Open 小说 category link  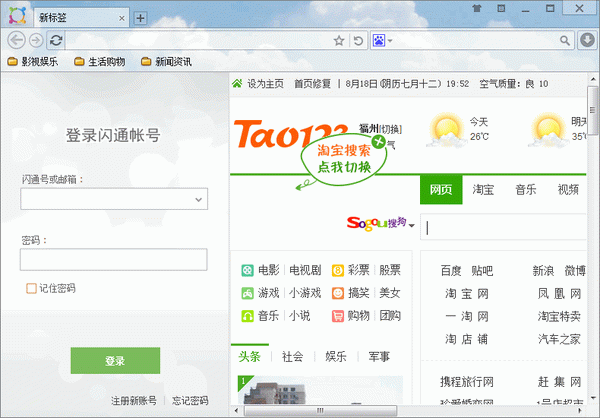pyautogui.click(x=300, y=316)
